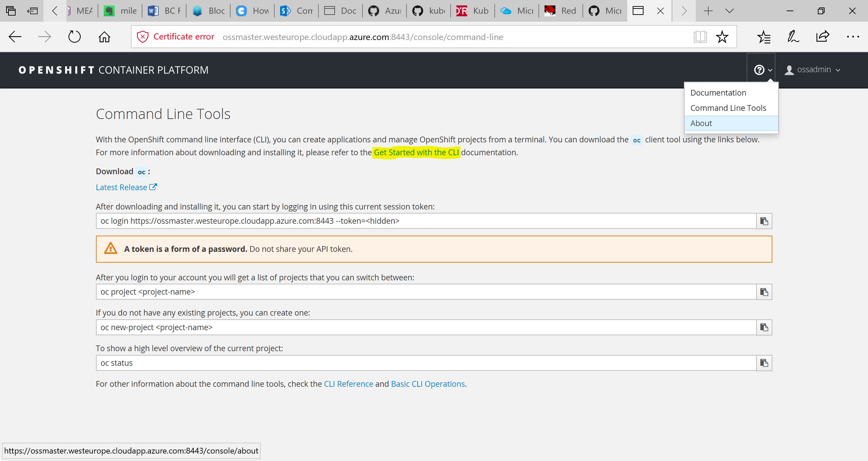Copy the oc project command
868x461 pixels.
click(x=764, y=292)
